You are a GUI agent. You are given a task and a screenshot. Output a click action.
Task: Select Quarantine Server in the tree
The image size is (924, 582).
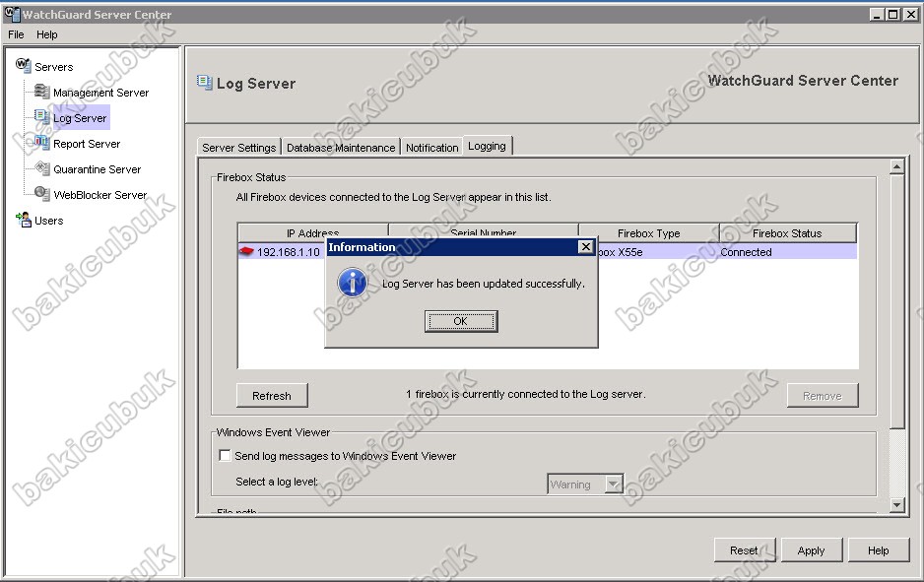(98, 169)
